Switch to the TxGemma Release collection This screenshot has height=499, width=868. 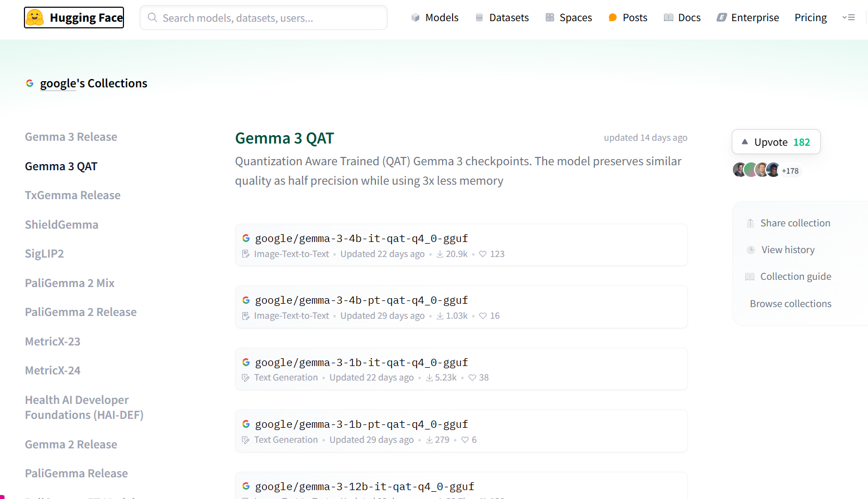72,195
